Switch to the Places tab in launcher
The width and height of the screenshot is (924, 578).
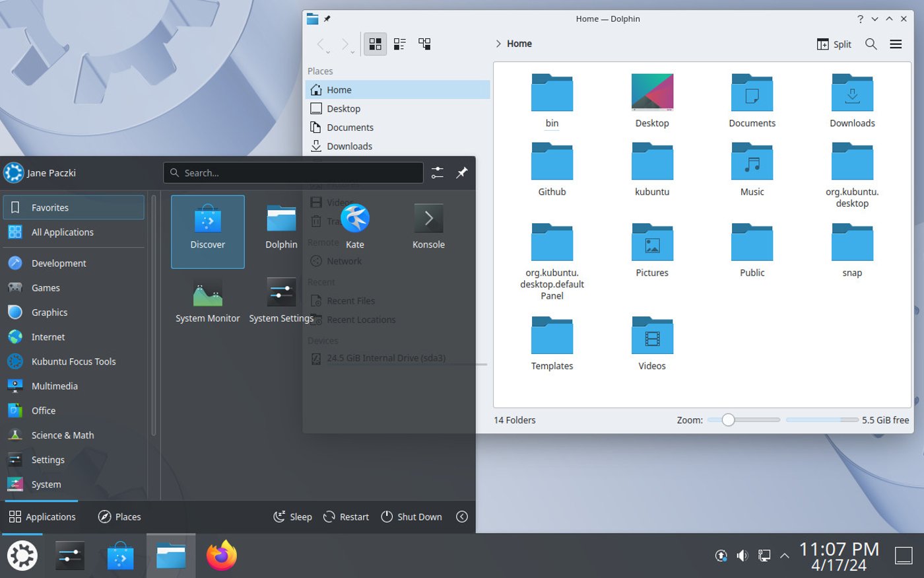point(119,517)
